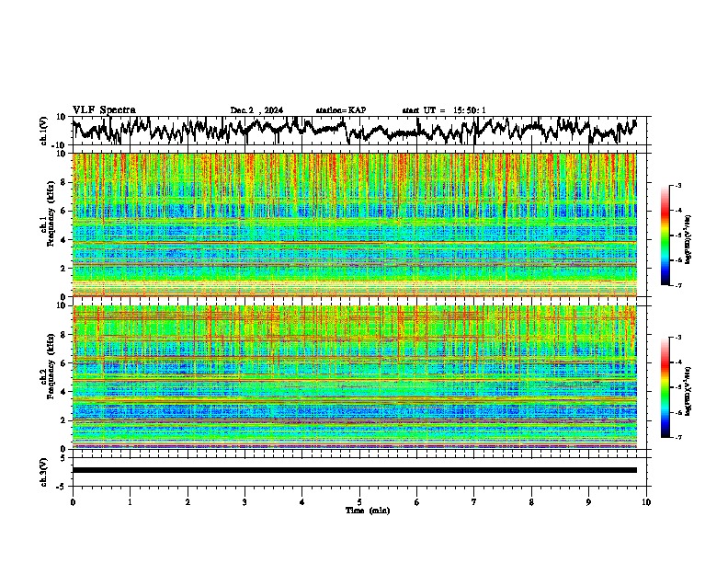Click the time axis tick label 5
Image resolution: width=728 pixels, height=563 pixels.
click(359, 502)
